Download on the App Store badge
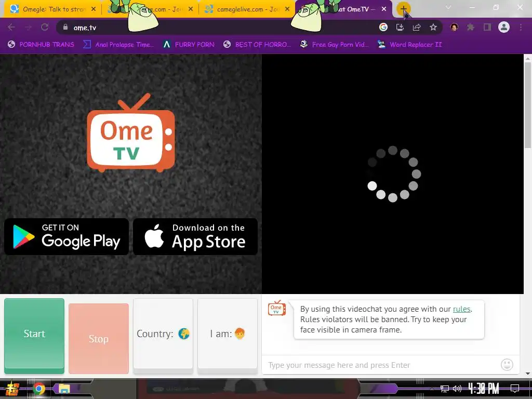 195,236
